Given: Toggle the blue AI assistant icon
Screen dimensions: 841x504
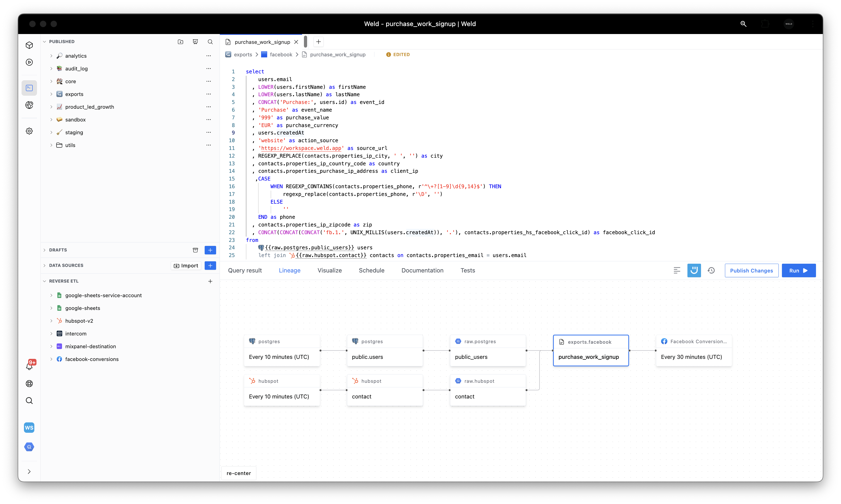Looking at the screenshot, I should (x=694, y=270).
